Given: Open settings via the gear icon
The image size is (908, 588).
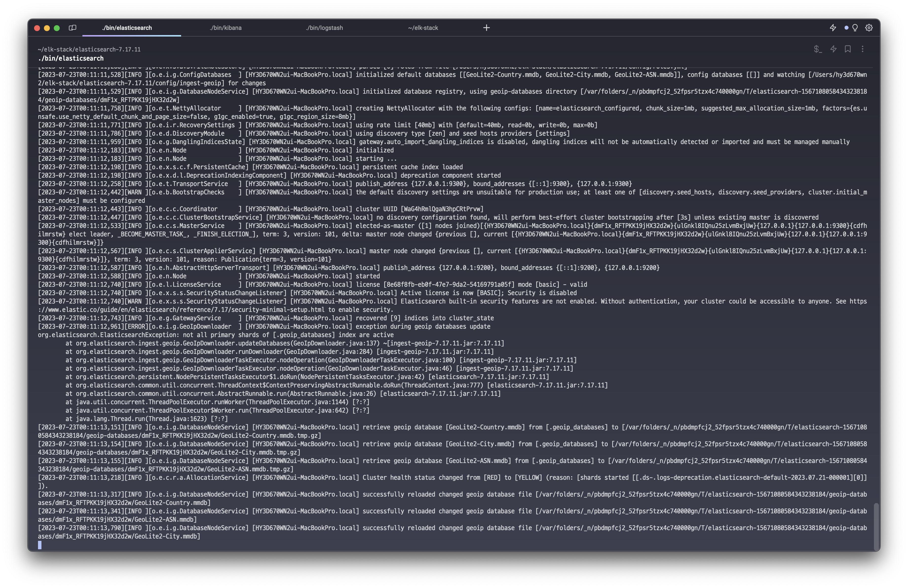Looking at the screenshot, I should [x=869, y=28].
